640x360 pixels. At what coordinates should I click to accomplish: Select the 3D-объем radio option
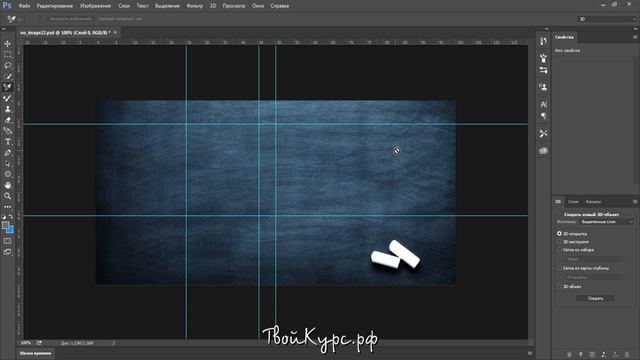[x=559, y=286]
